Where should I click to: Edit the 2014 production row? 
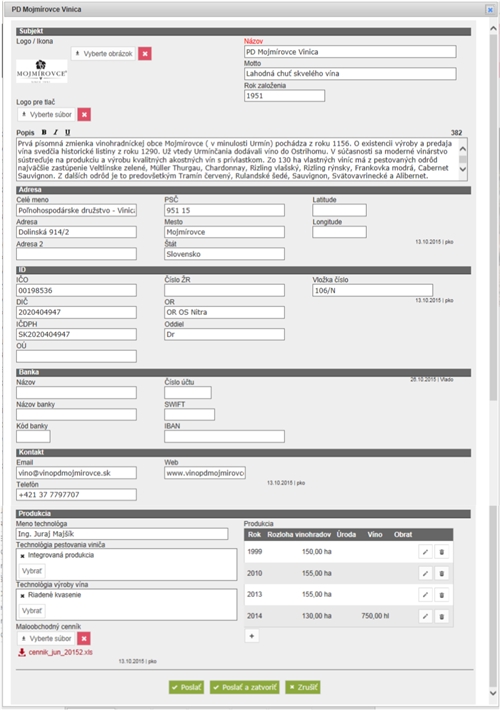[425, 616]
